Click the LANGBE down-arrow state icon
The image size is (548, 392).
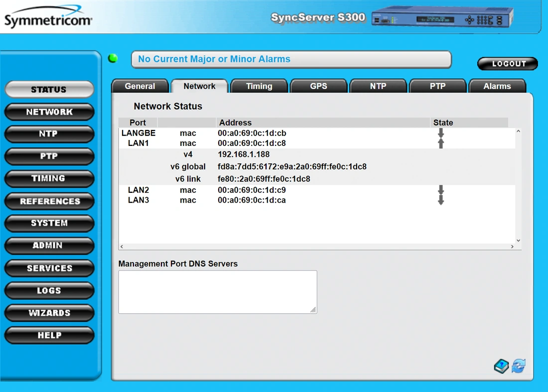click(440, 133)
